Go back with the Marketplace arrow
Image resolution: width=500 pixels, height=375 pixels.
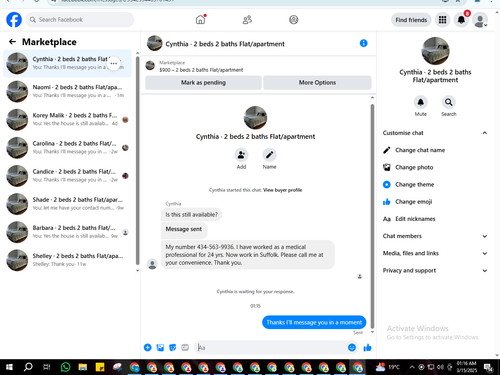click(x=12, y=42)
